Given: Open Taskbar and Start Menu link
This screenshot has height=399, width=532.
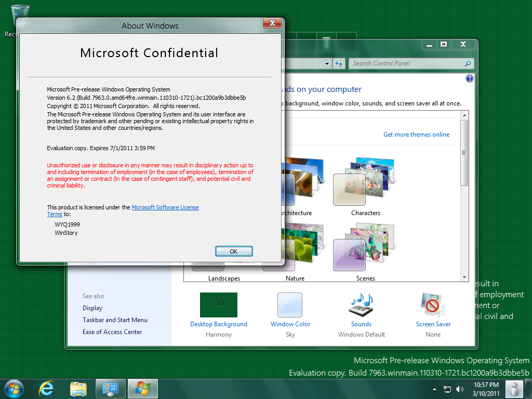Looking at the screenshot, I should click(x=115, y=320).
